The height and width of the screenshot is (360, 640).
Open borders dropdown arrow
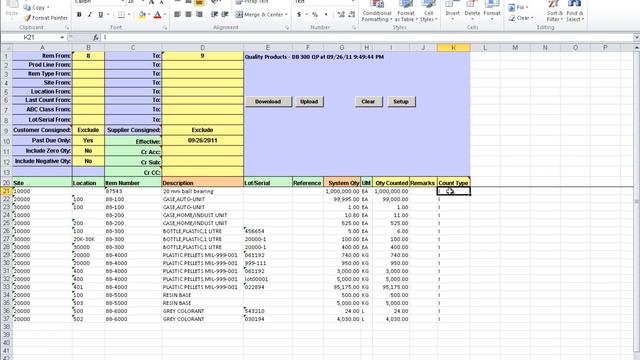click(x=129, y=15)
